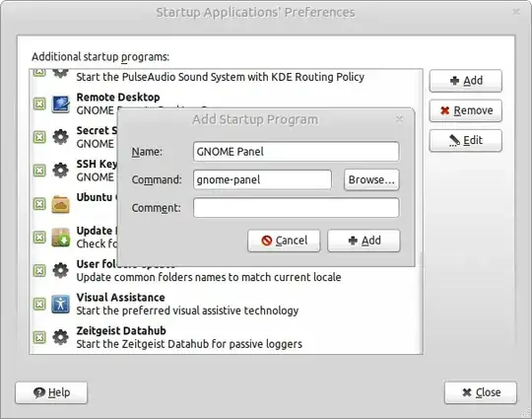The image size is (532, 419).
Task: Click the Edit button in Preferences window
Action: click(465, 141)
